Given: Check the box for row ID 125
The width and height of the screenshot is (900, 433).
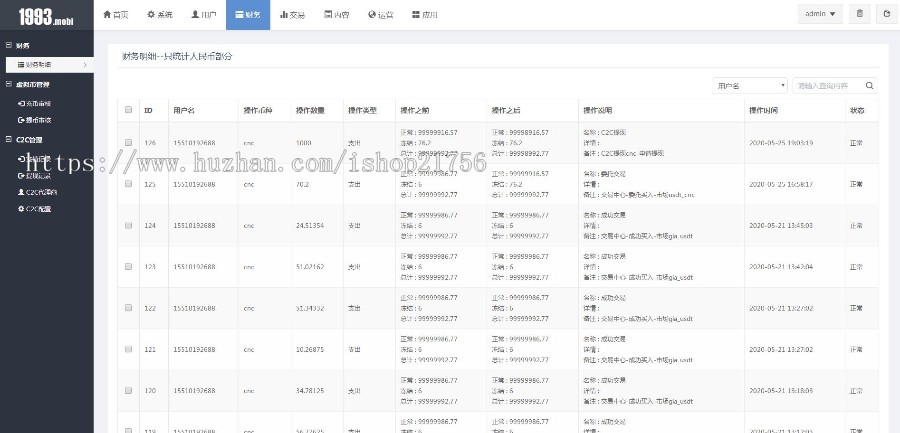Looking at the screenshot, I should pyautogui.click(x=129, y=184).
